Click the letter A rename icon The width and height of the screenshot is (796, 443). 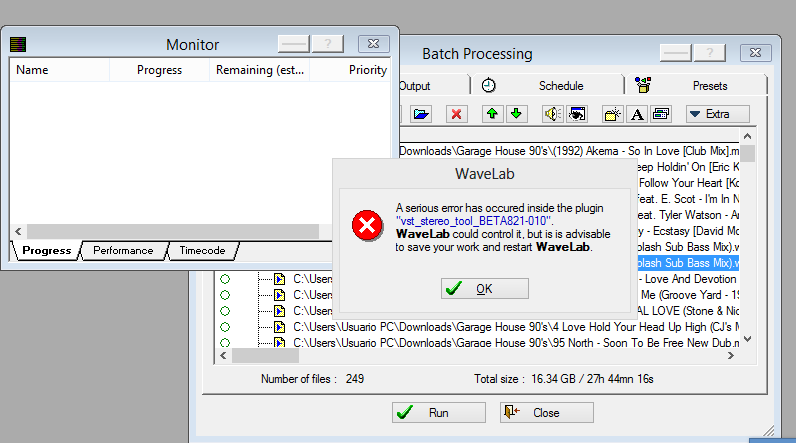click(x=637, y=114)
